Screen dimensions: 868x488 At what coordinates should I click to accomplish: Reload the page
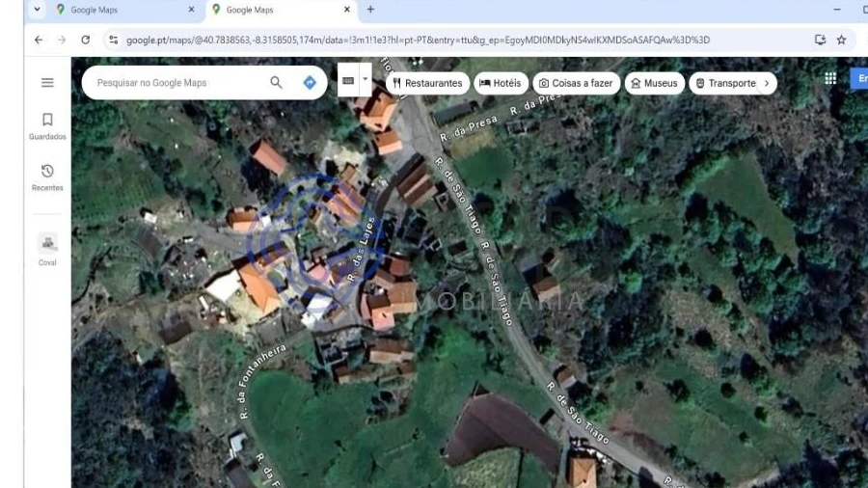(85, 40)
